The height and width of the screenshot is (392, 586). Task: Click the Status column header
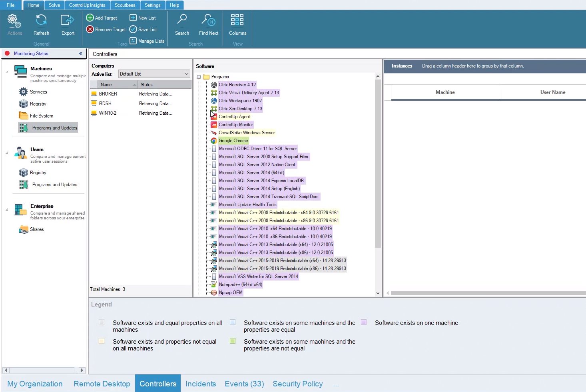coord(164,85)
